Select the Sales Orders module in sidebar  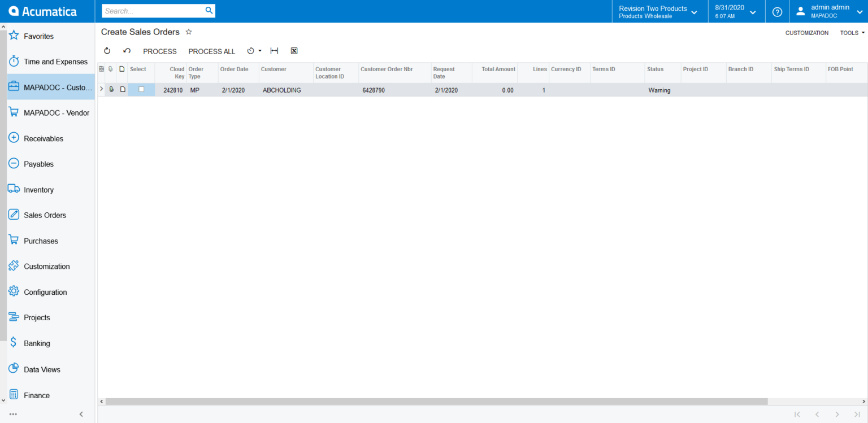click(x=45, y=215)
